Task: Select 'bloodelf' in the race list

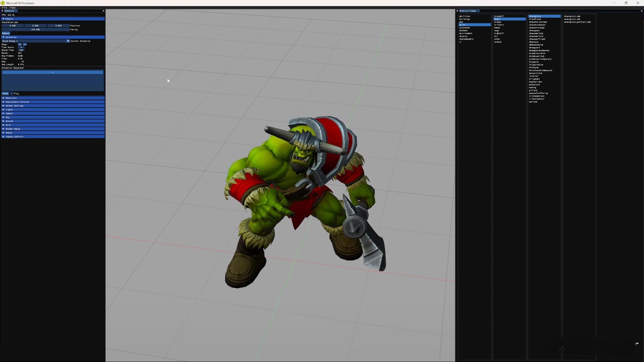Action: pyautogui.click(x=499, y=16)
